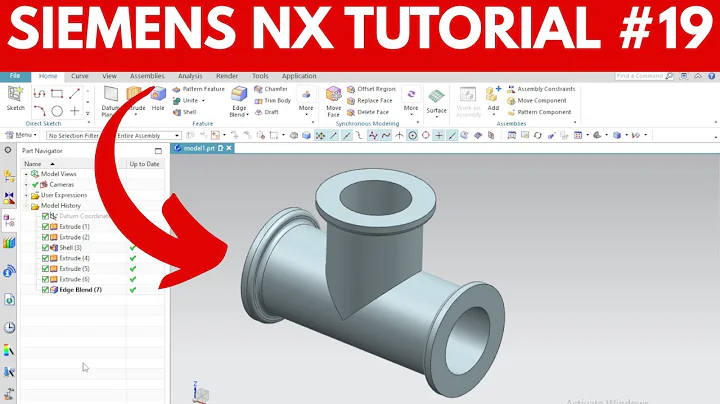Image resolution: width=720 pixels, height=404 pixels.
Task: Click the Datum Plane icon
Action: [111, 94]
